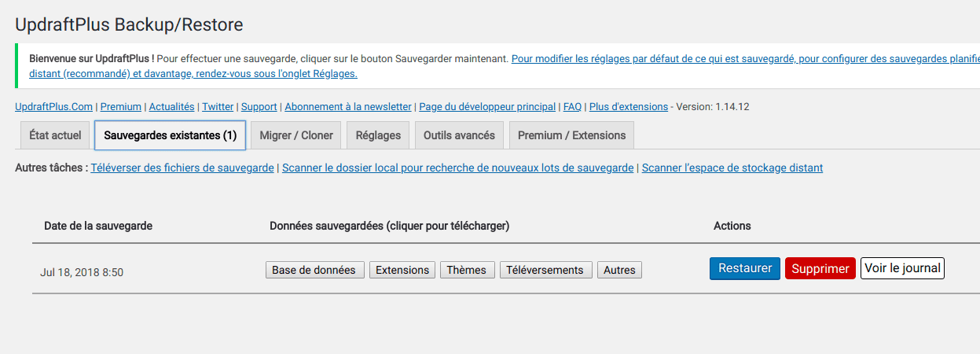Open the État actuel tab
Viewport: 980px width, 354px height.
[55, 135]
